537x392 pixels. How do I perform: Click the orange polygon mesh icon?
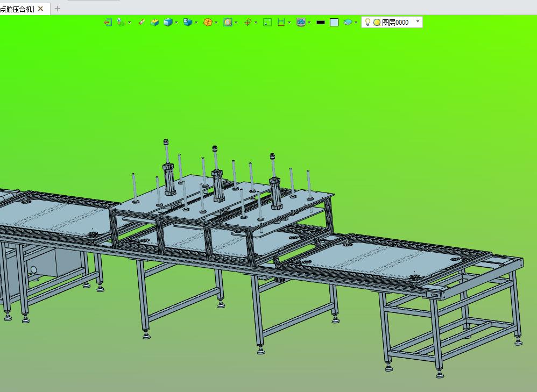click(x=208, y=22)
